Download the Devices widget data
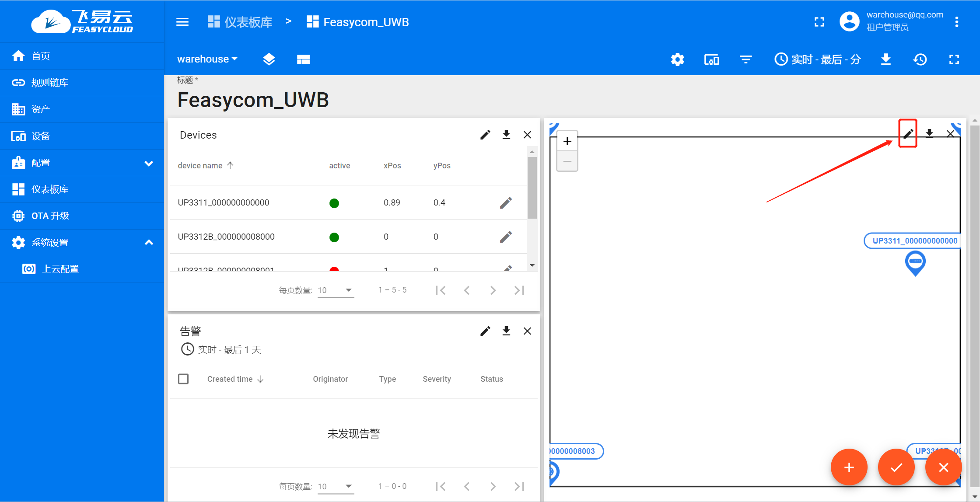Screen dimensions: 980x502 [x=506, y=135]
